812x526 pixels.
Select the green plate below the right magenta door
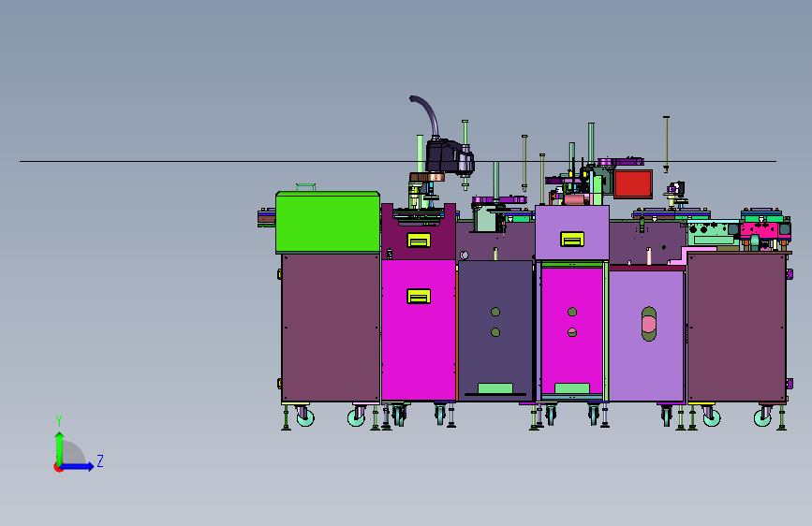[572, 388]
